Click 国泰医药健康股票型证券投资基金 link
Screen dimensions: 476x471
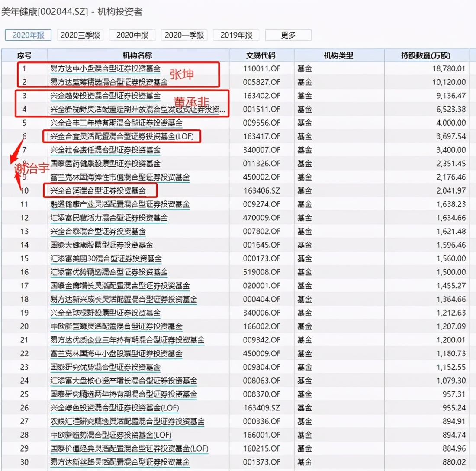point(105,164)
